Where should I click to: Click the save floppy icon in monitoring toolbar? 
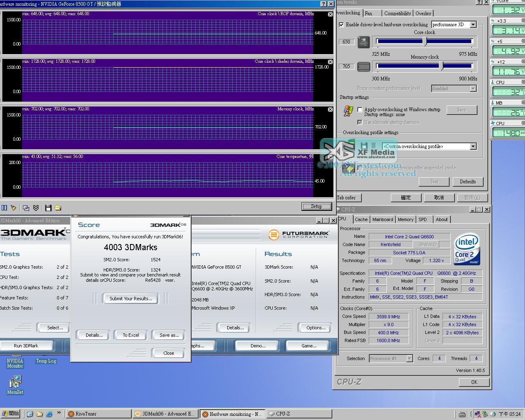click(x=48, y=208)
